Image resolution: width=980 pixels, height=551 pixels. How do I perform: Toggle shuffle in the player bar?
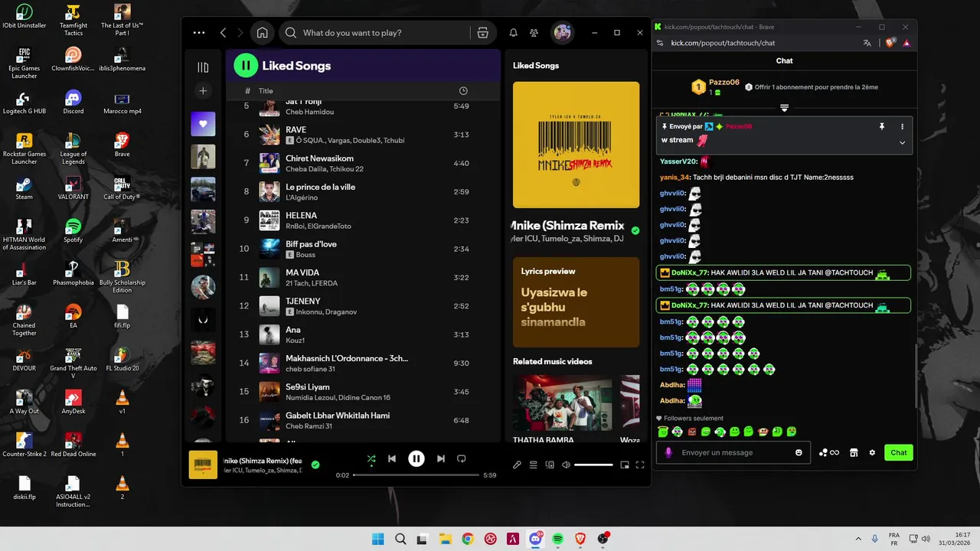[x=371, y=458]
